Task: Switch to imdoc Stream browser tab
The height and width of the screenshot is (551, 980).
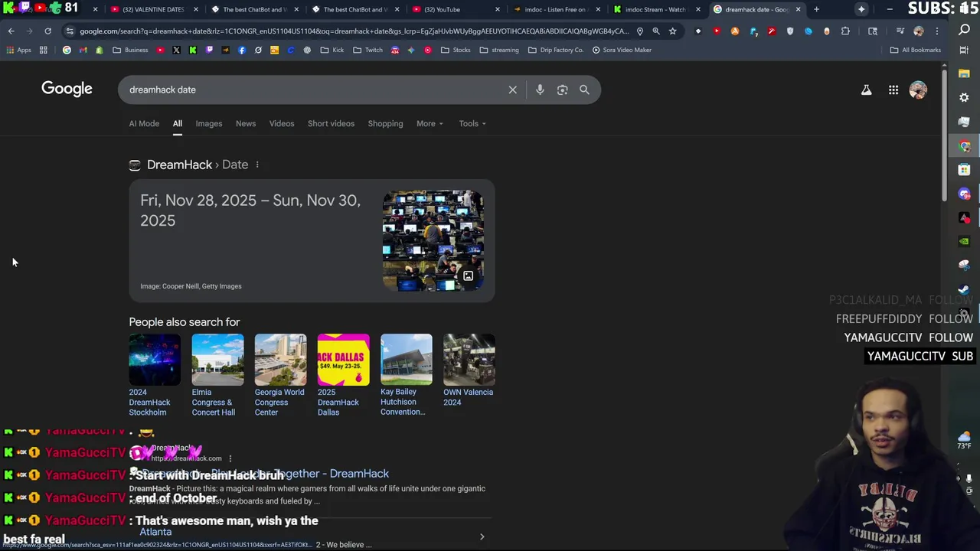Action: [656, 9]
